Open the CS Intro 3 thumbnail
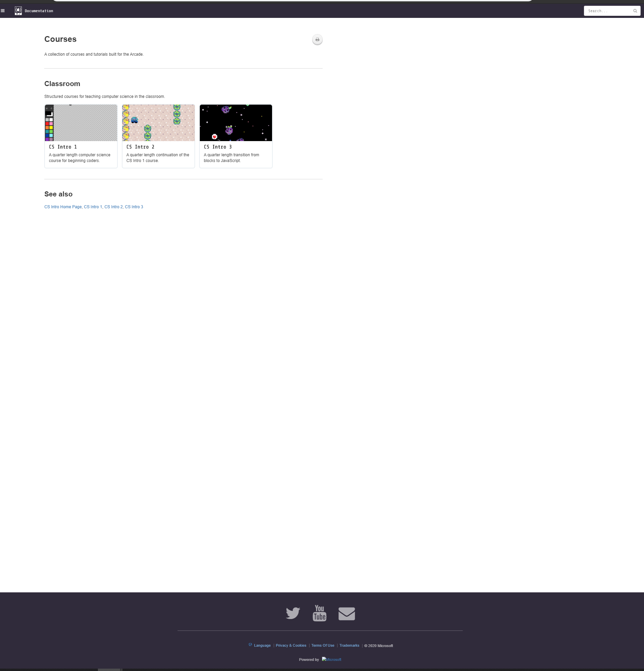 tap(236, 123)
